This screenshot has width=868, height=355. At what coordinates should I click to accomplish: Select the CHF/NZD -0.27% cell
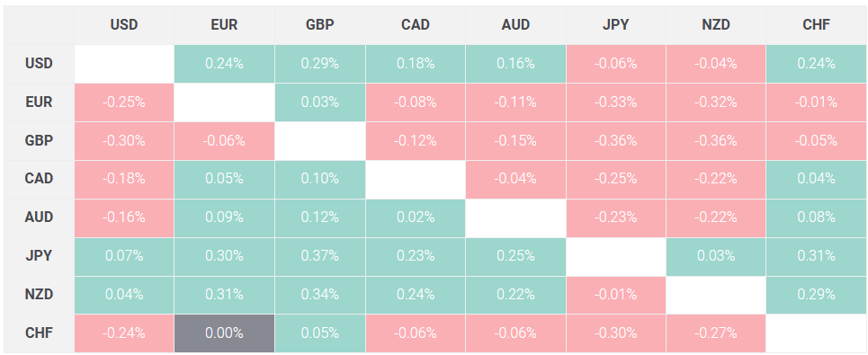pyautogui.click(x=716, y=333)
